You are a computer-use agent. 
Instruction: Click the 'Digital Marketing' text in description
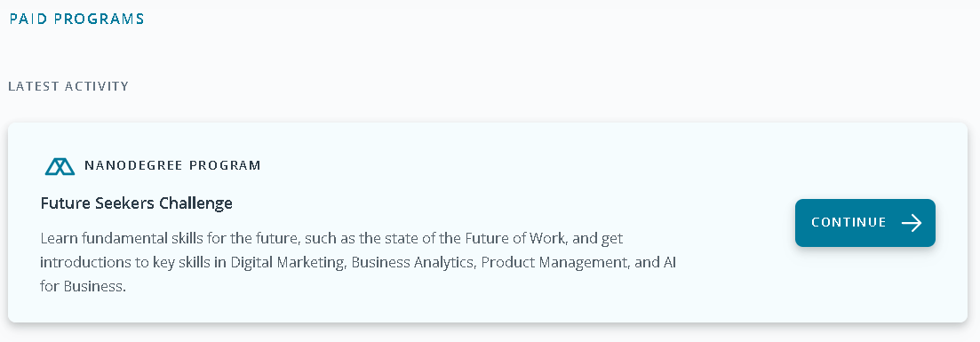pyautogui.click(x=288, y=263)
